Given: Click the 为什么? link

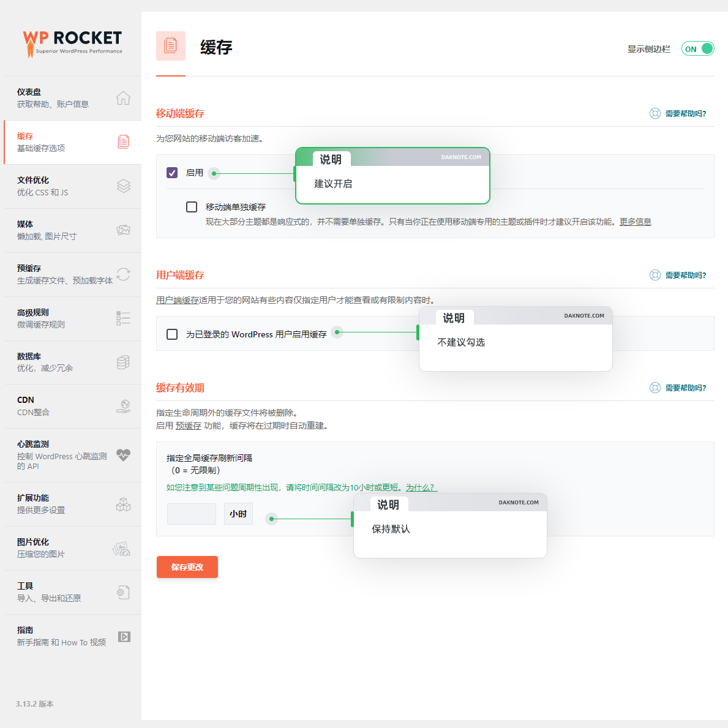Looking at the screenshot, I should [419, 487].
